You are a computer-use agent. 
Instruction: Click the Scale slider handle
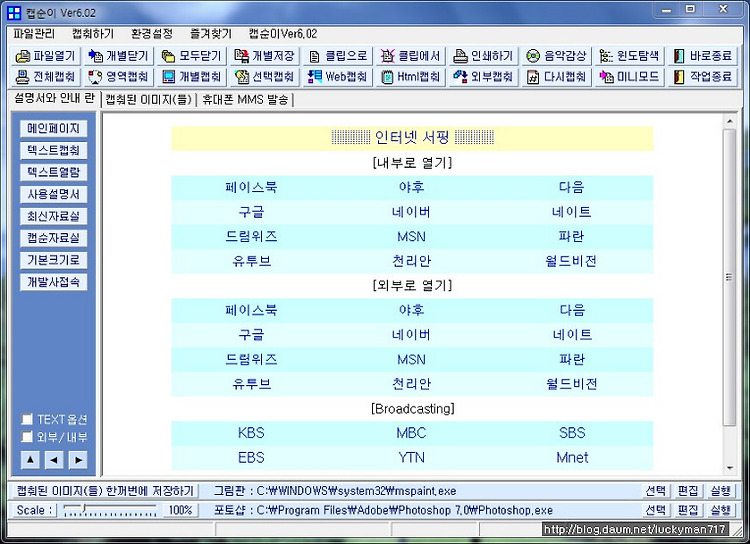tap(84, 507)
